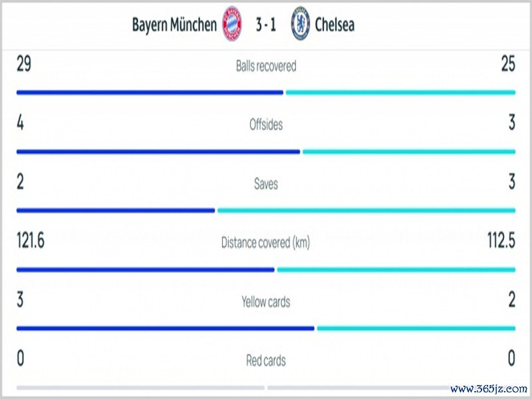Select the Offsides stat label
The height and width of the screenshot is (399, 532).
point(266,124)
